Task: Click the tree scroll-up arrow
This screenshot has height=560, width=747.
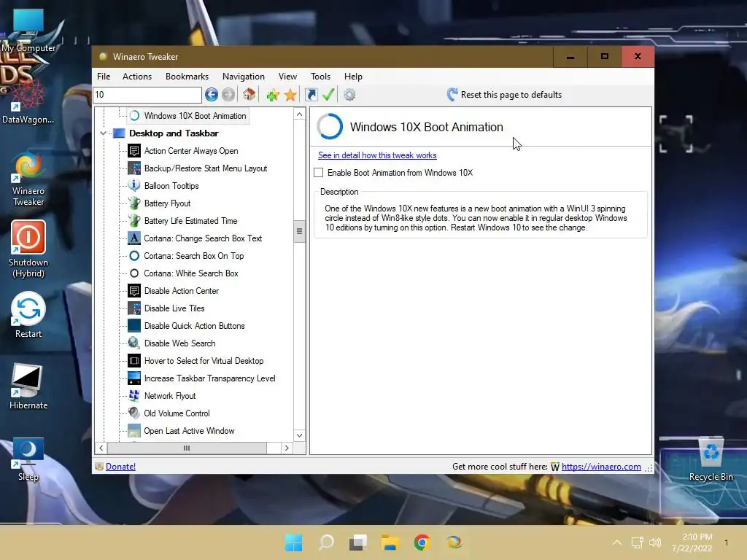Action: (x=299, y=114)
